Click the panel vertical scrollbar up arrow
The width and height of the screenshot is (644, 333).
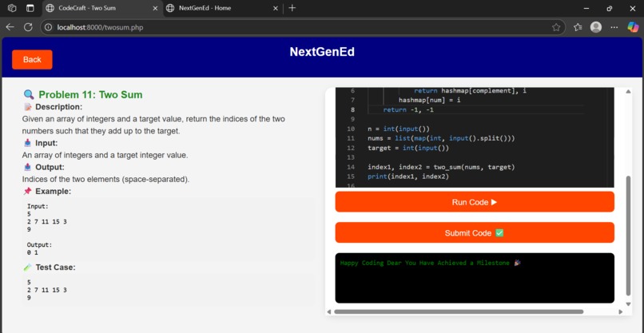(628, 91)
